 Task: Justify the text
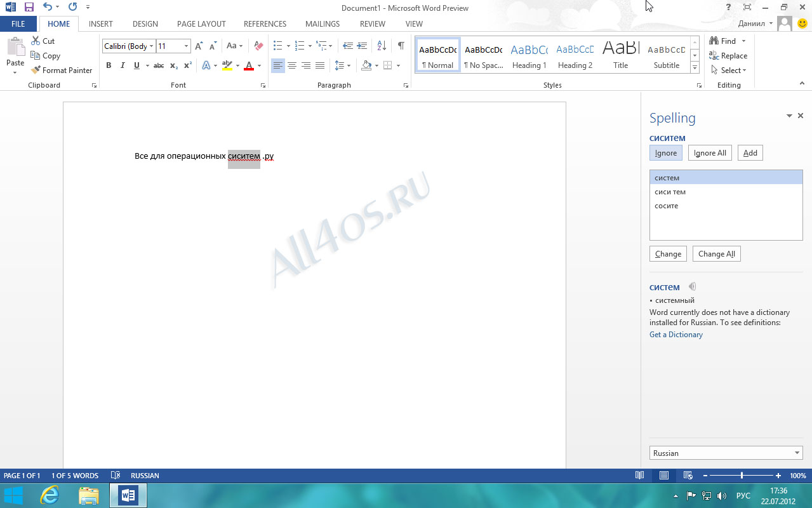point(320,65)
